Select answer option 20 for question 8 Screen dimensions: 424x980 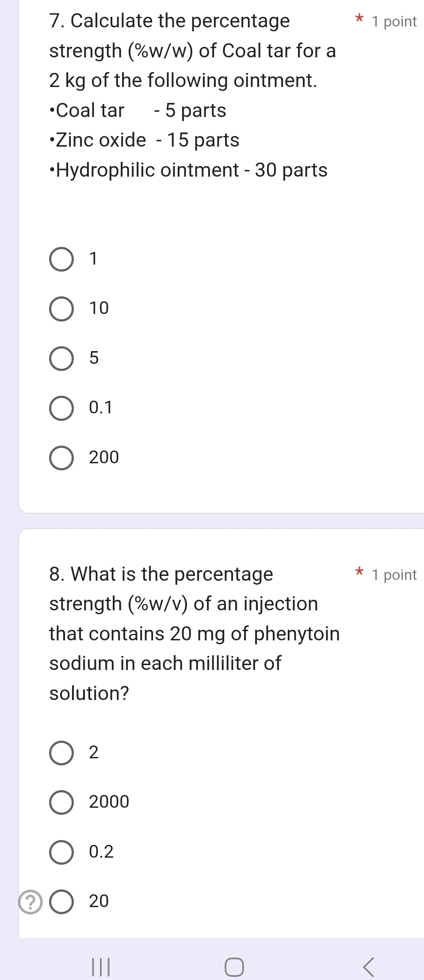click(61, 901)
